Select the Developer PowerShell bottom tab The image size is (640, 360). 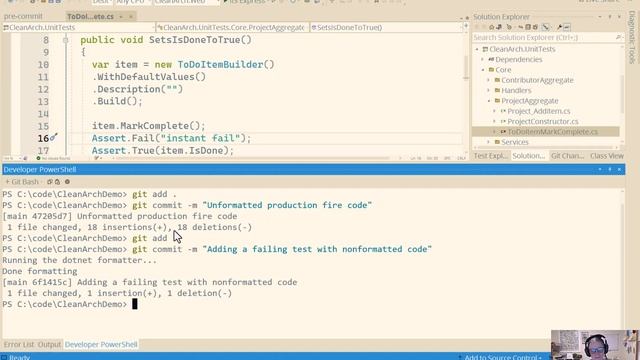pyautogui.click(x=101, y=344)
